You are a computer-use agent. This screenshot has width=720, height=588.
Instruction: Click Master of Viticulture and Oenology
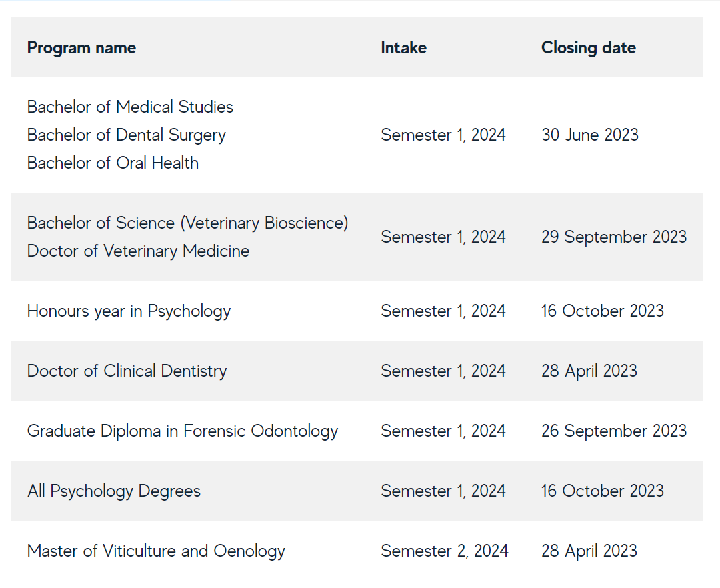pos(156,551)
